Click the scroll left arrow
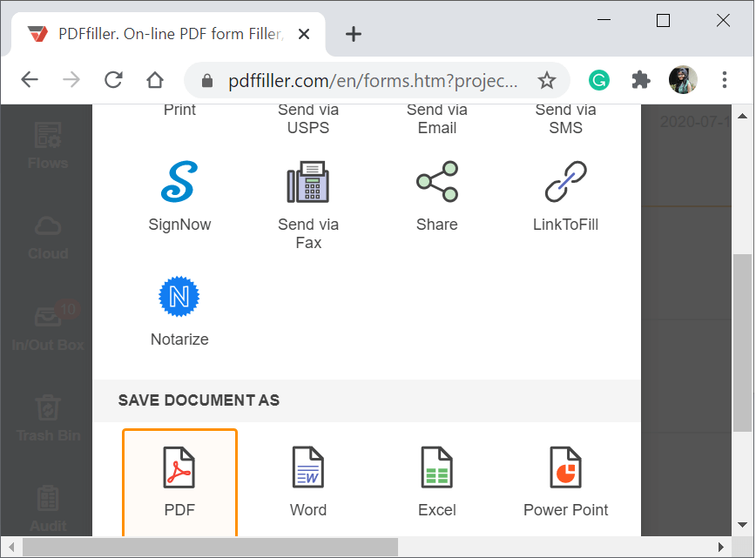This screenshot has width=756, height=558. pyautogui.click(x=11, y=547)
